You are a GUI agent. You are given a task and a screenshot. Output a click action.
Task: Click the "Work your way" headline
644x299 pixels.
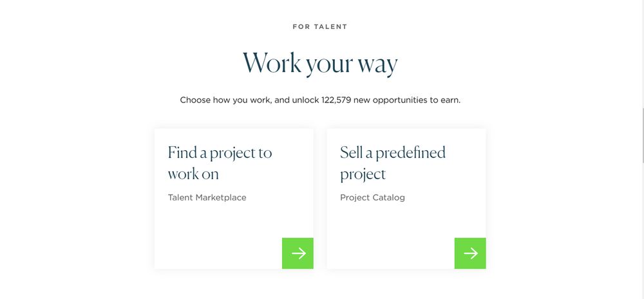point(320,64)
